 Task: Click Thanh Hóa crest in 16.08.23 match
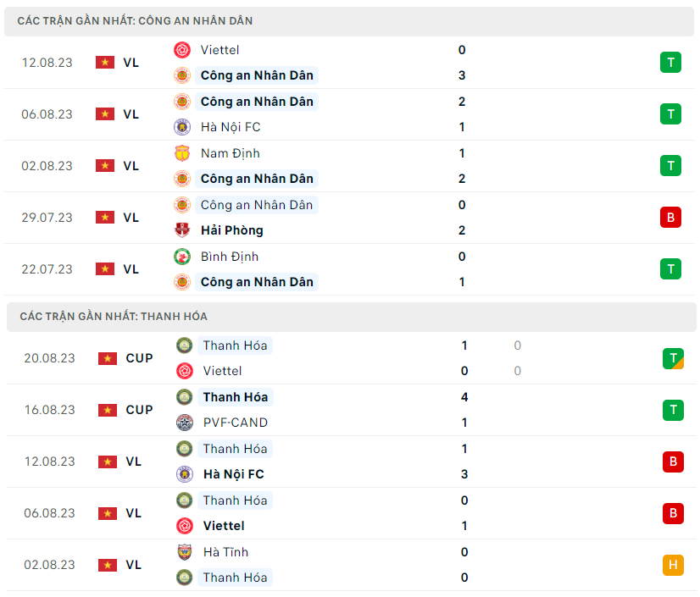185,397
